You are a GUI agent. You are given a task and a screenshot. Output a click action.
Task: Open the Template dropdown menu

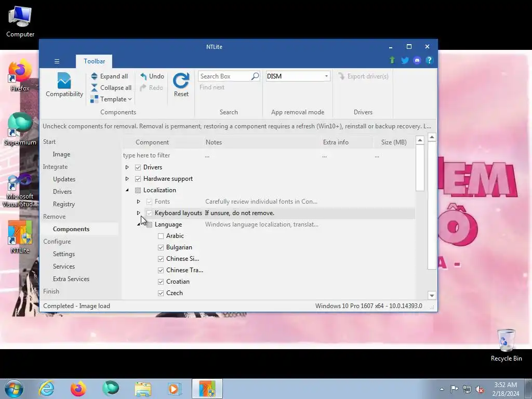point(111,99)
